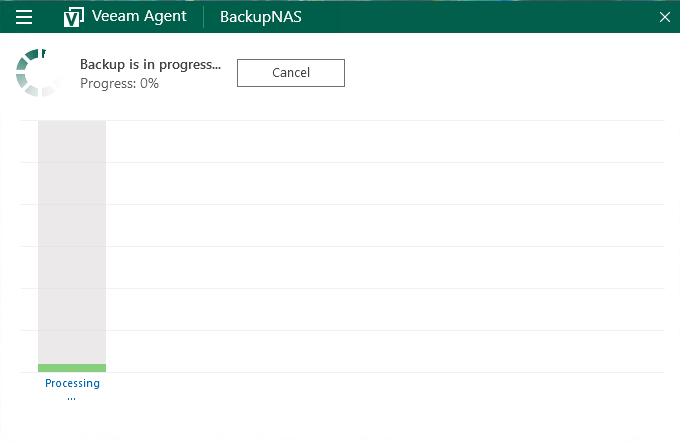Click the Processing label under the bar
The image size is (680, 441).
(x=72, y=383)
